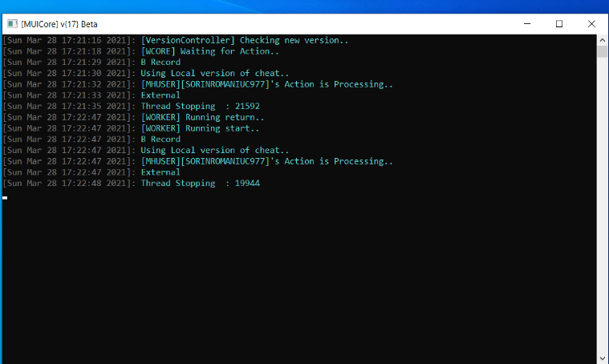Click the console app icon in title bar
Screen dimensions: 609x364
[x=12, y=24]
